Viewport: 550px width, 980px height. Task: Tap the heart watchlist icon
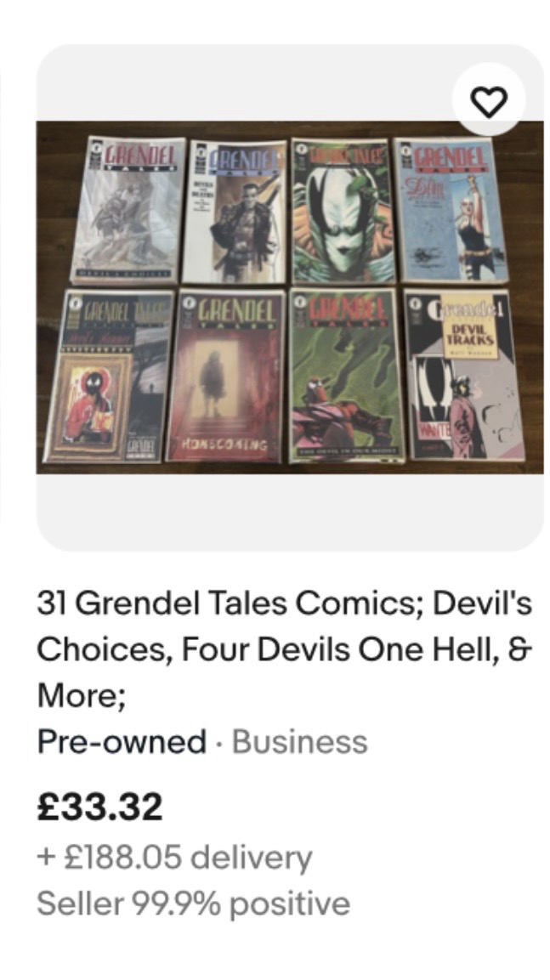tap(488, 100)
